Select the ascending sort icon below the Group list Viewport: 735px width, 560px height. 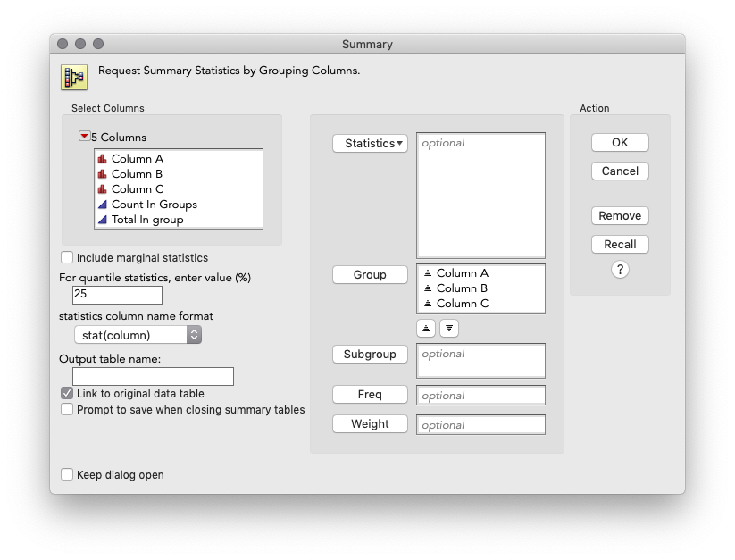425,328
